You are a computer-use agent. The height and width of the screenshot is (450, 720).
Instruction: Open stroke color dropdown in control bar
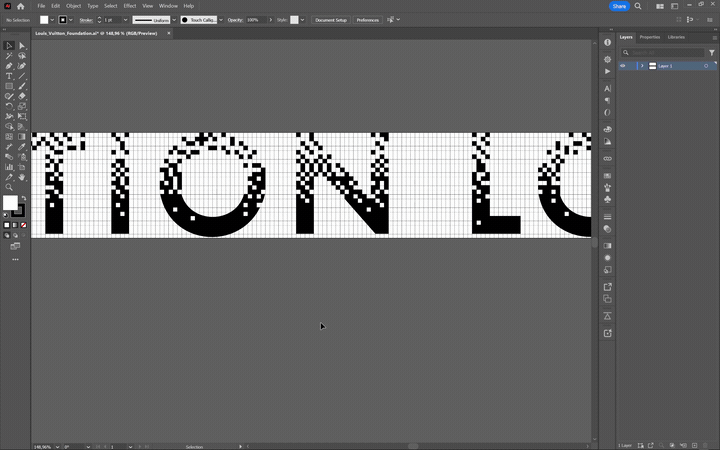(71, 20)
